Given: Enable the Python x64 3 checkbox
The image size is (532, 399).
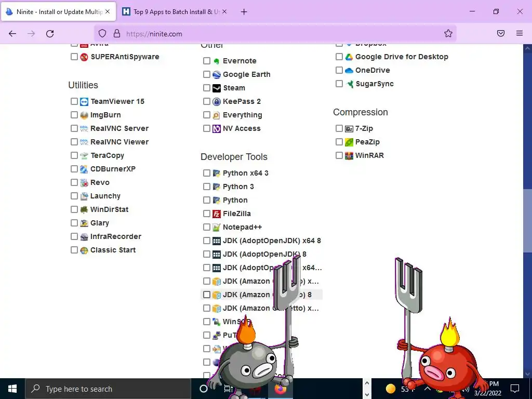Looking at the screenshot, I should (207, 173).
